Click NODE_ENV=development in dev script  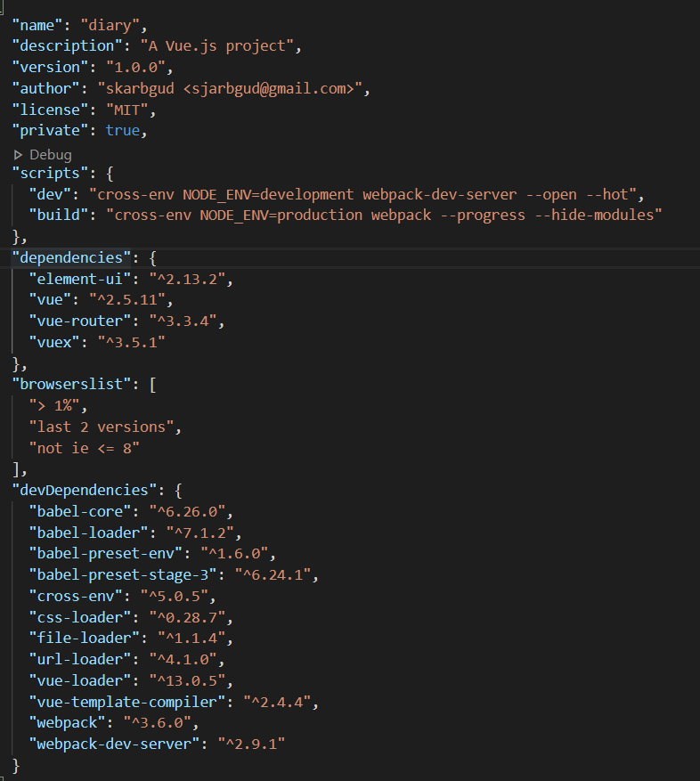point(268,194)
